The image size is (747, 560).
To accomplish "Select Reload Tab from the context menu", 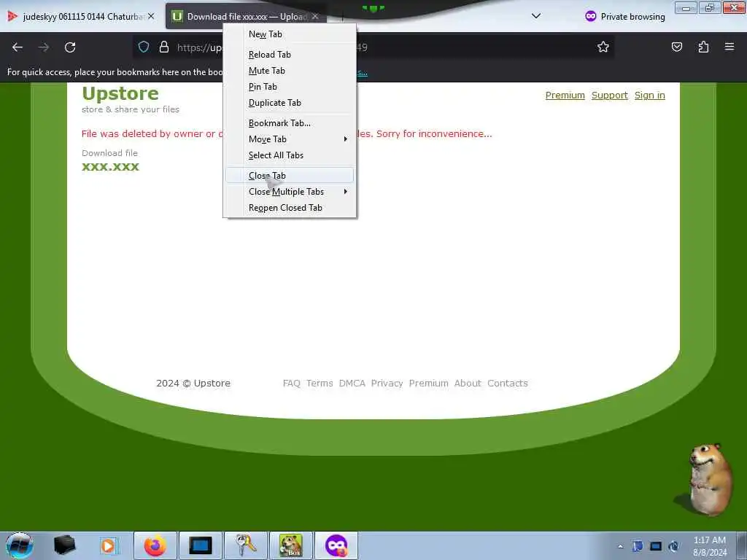I will pyautogui.click(x=290, y=54).
